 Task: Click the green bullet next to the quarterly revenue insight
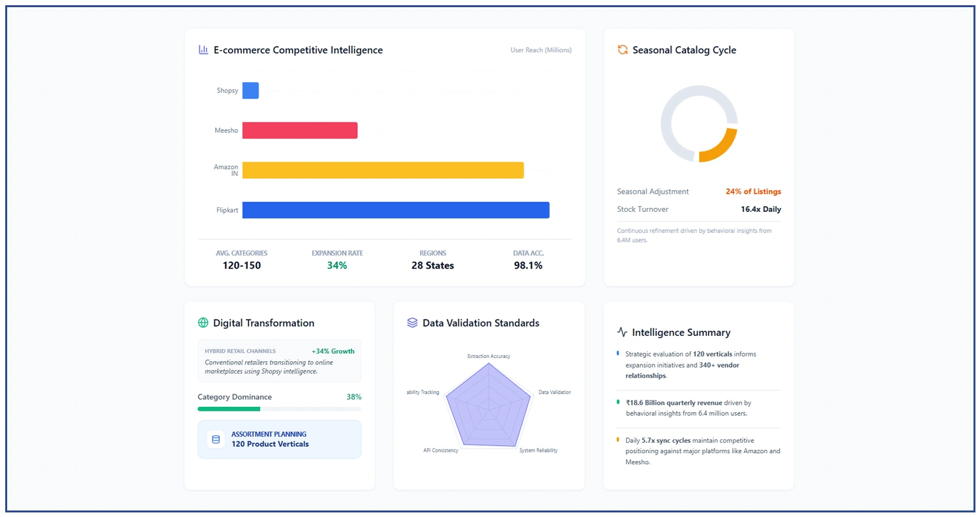pyautogui.click(x=618, y=404)
